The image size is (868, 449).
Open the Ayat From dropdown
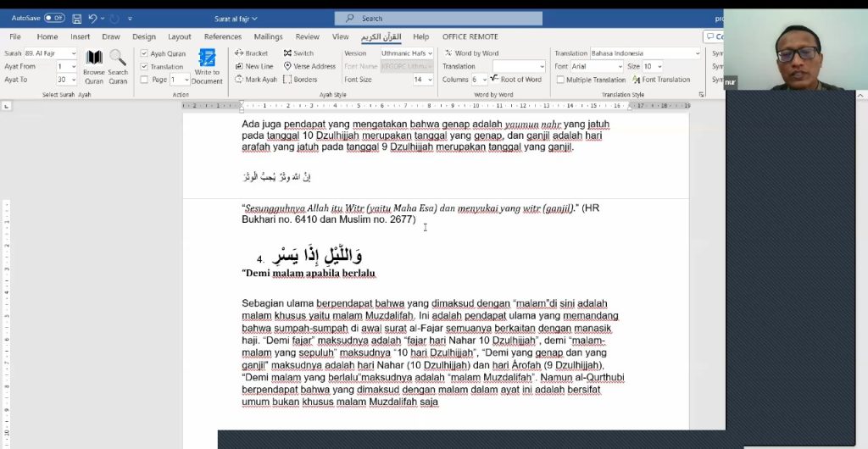coord(74,66)
